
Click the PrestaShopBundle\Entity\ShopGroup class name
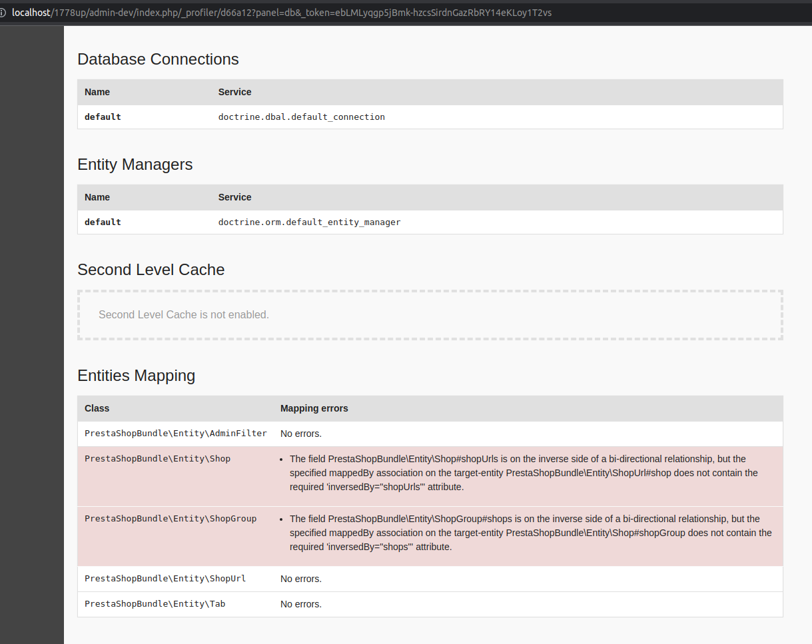click(171, 518)
